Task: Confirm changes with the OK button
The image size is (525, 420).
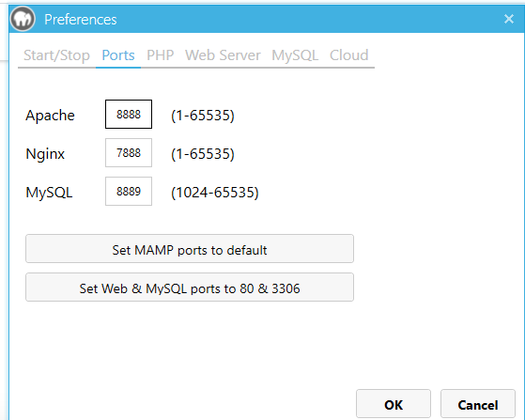Action: [394, 404]
